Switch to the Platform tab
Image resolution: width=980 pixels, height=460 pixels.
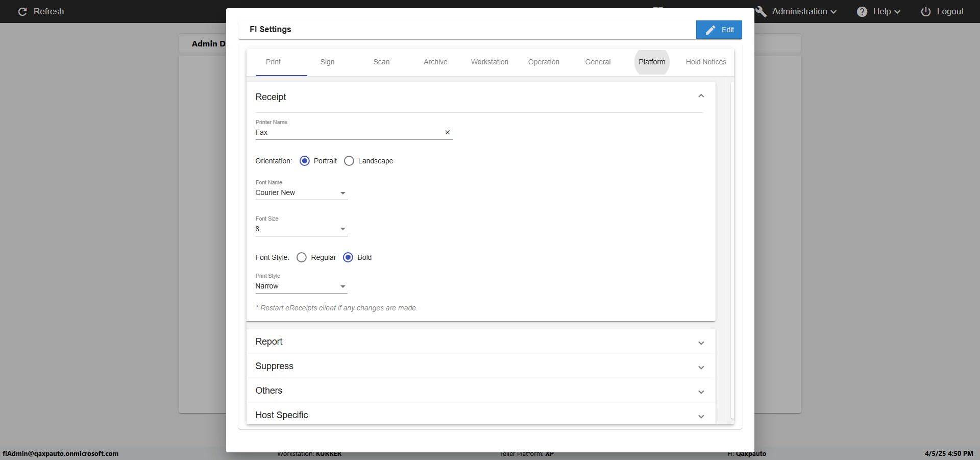(x=652, y=62)
